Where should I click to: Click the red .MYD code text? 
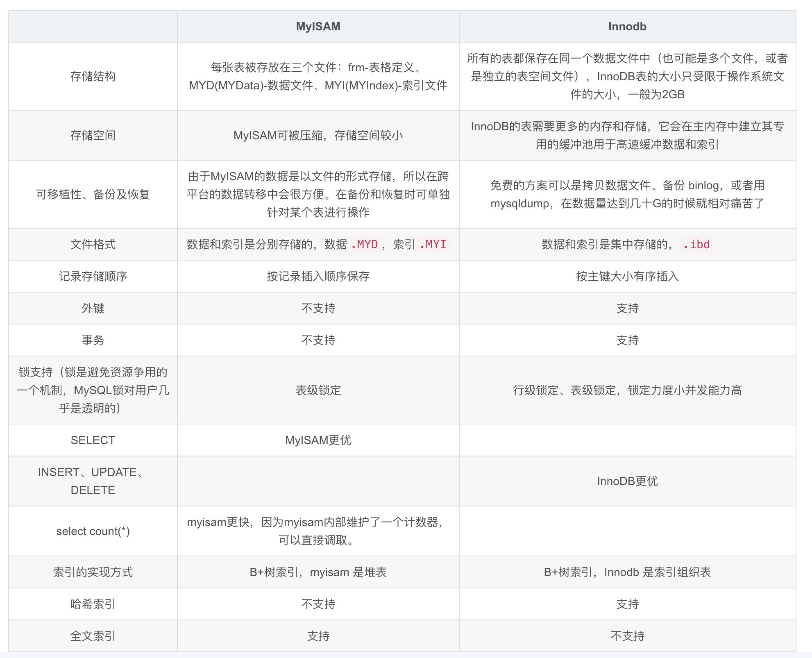click(364, 244)
